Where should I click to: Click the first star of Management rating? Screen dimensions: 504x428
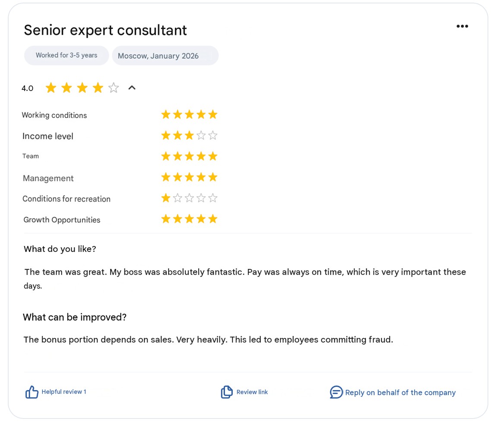(x=166, y=177)
